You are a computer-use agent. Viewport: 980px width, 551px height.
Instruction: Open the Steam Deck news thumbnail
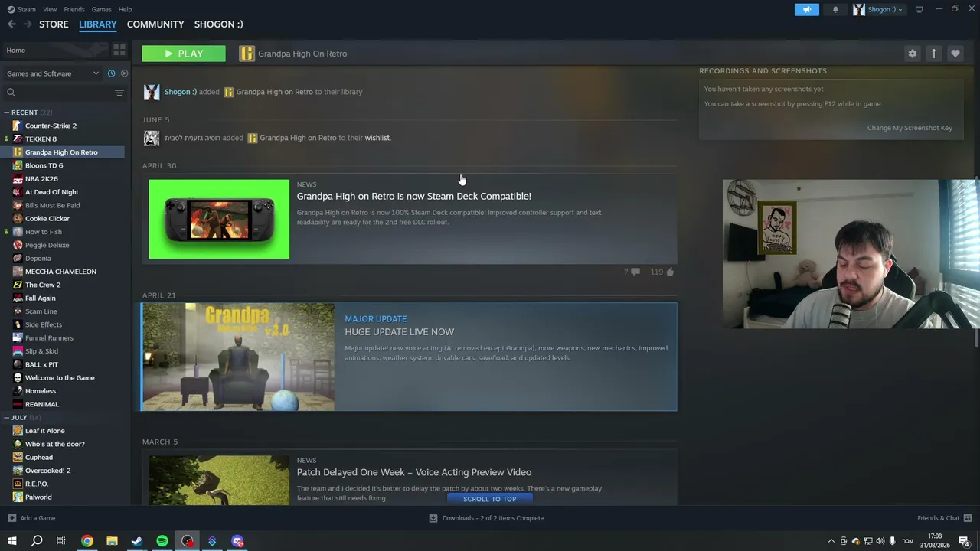219,219
